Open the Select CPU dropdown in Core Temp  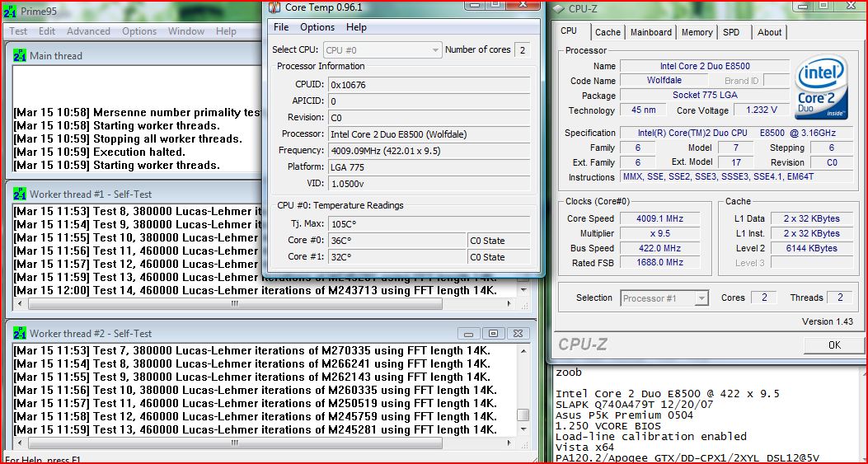(x=382, y=49)
